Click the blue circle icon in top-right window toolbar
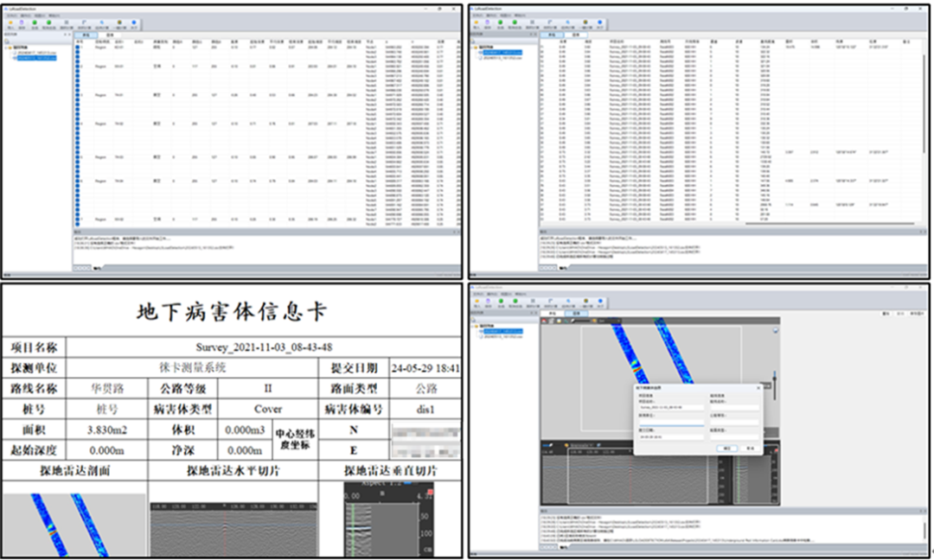The height and width of the screenshot is (560, 934). [x=600, y=22]
